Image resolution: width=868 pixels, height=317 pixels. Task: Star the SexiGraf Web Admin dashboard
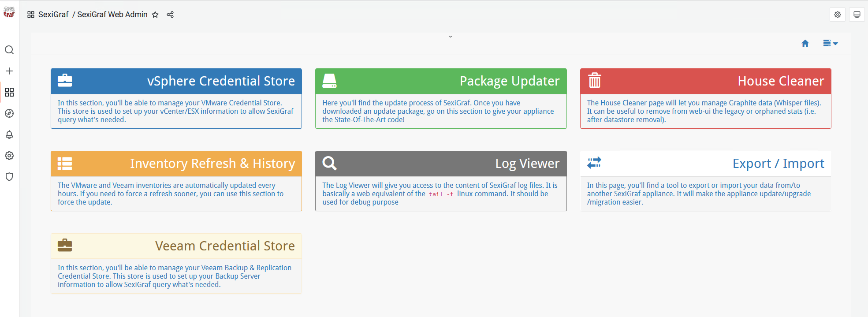155,15
